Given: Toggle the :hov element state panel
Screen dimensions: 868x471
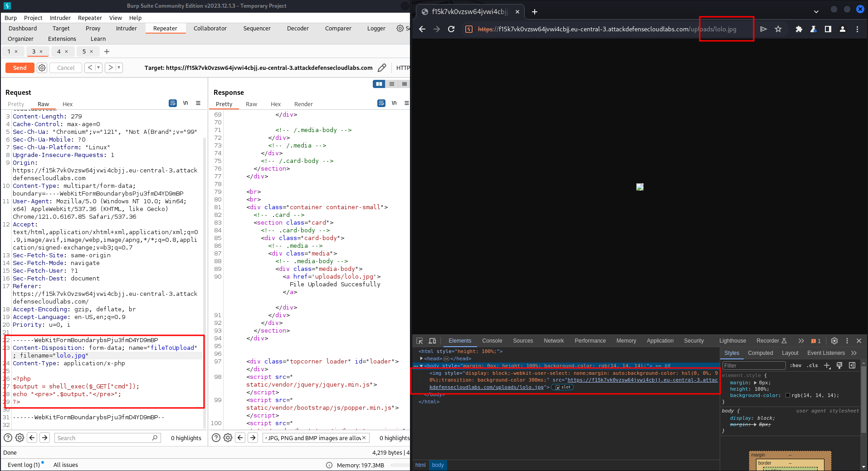Looking at the screenshot, I should tap(796, 366).
